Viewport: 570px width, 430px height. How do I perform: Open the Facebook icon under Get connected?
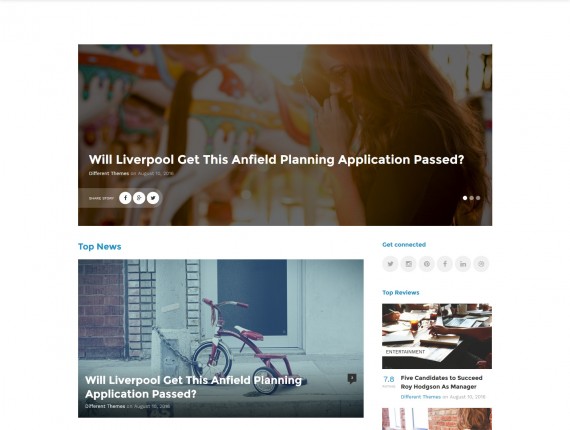click(x=445, y=264)
